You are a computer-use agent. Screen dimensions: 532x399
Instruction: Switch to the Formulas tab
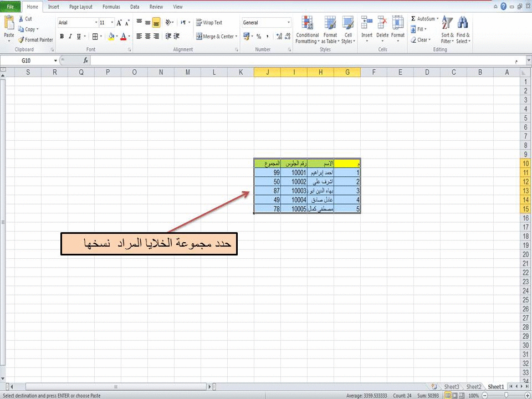point(111,7)
